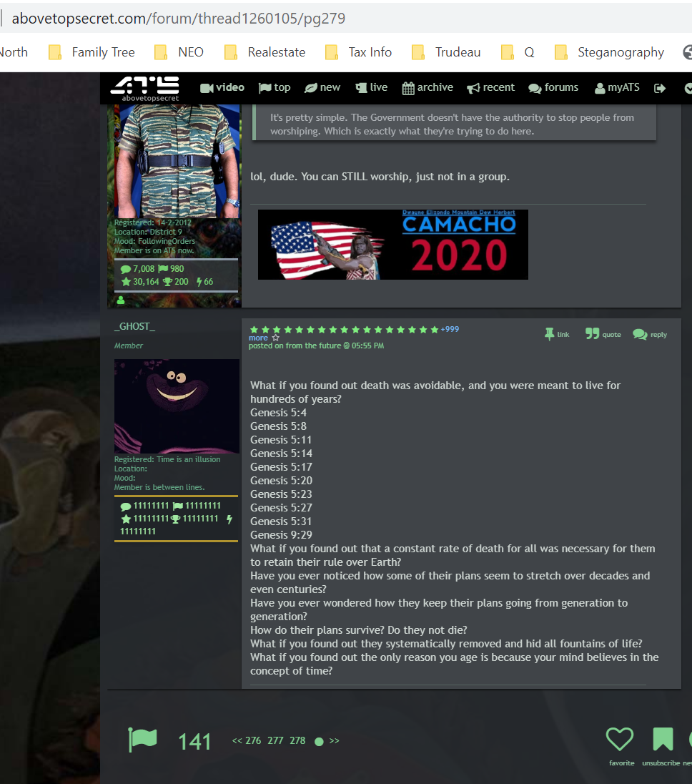
Task: Go to thread page 277
Action: 275,740
